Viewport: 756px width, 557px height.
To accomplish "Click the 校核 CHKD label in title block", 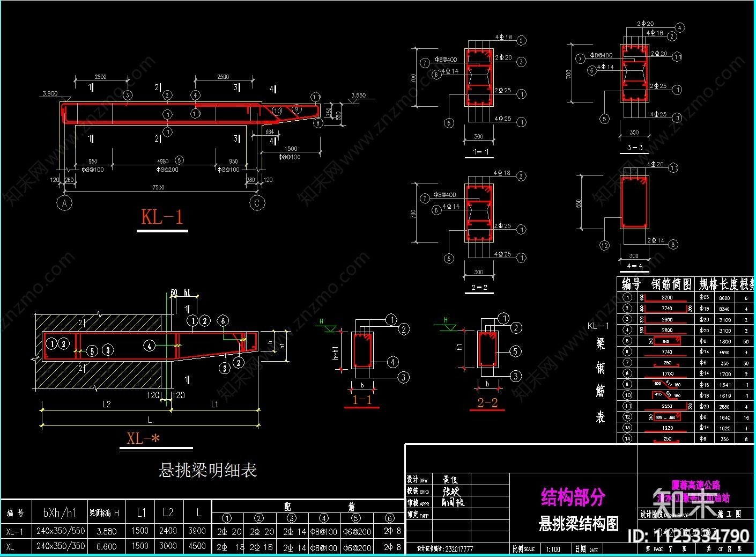I will [x=418, y=491].
